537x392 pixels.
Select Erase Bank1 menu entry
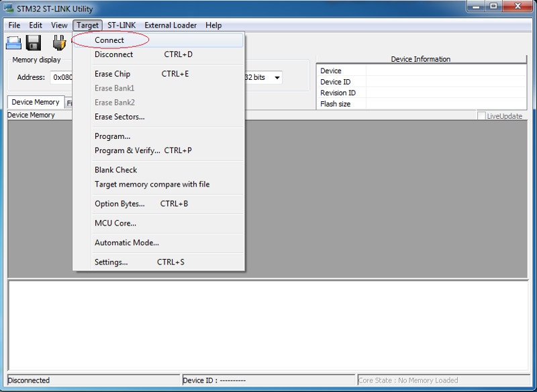[x=158, y=89]
